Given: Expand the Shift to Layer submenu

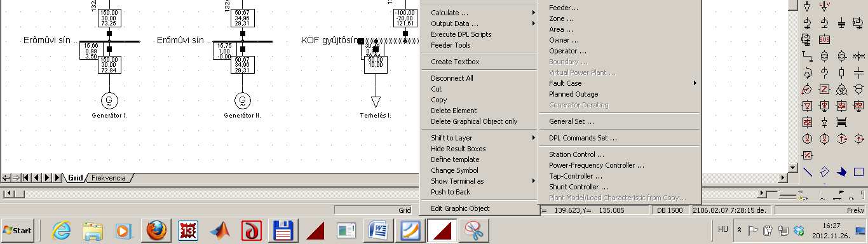Looking at the screenshot, I should pos(480,138).
